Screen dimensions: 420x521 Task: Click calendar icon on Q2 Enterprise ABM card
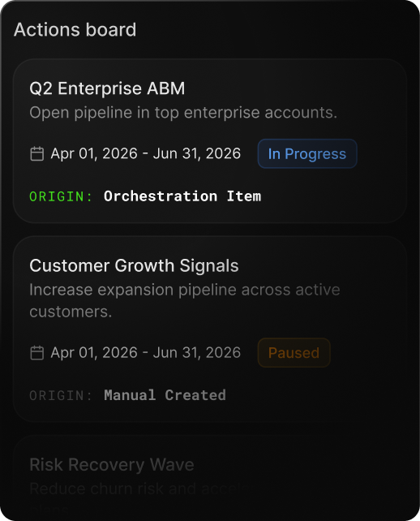(x=36, y=154)
